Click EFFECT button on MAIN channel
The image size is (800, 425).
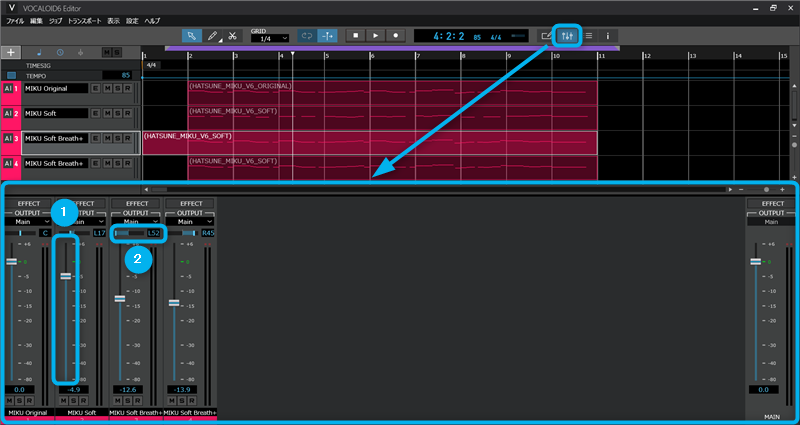[770, 204]
